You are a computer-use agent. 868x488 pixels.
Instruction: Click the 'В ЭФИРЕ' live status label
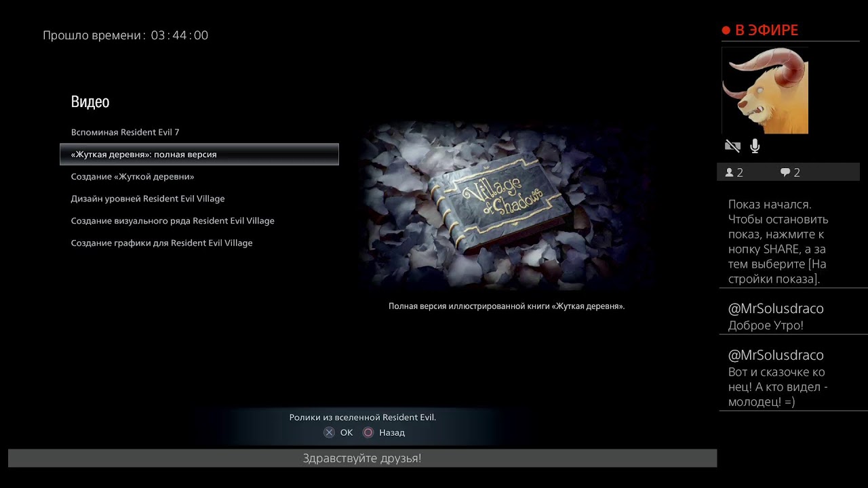point(766,30)
